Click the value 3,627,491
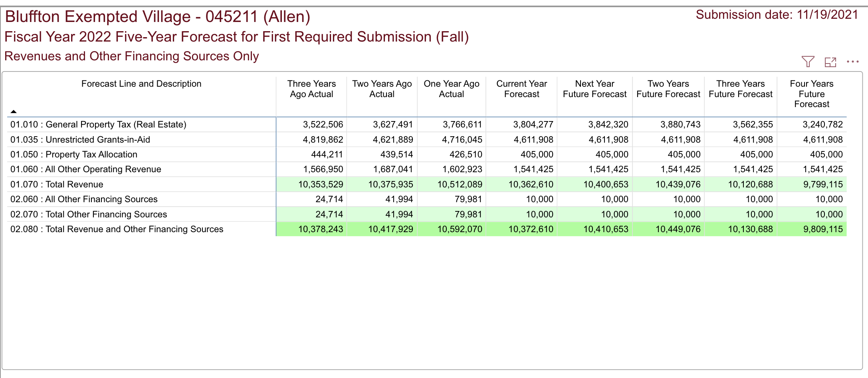This screenshot has width=868, height=378. tap(393, 124)
